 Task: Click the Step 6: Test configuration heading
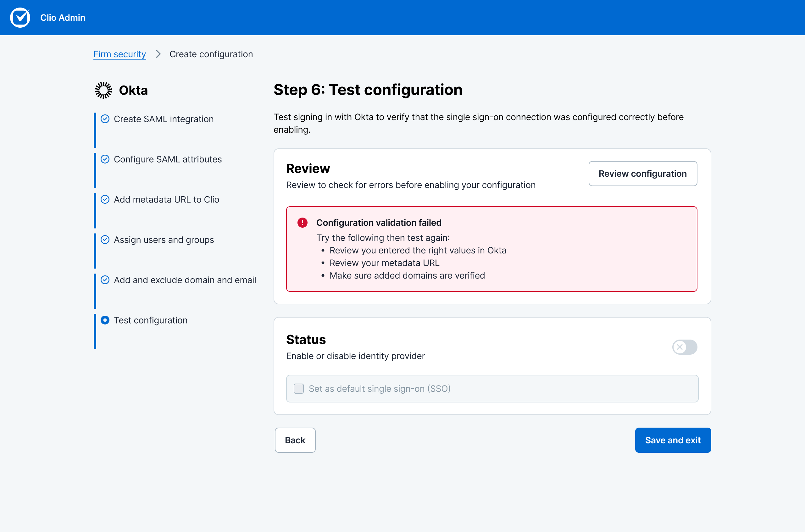click(x=368, y=90)
